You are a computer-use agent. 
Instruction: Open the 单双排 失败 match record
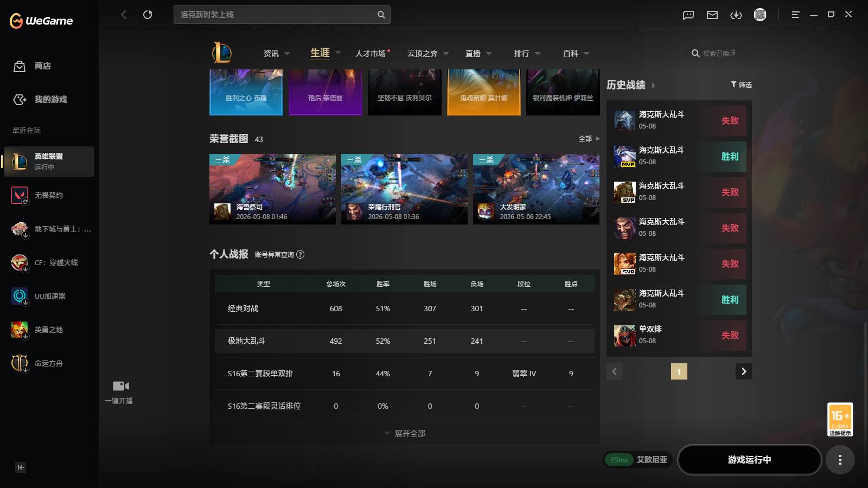click(x=679, y=336)
